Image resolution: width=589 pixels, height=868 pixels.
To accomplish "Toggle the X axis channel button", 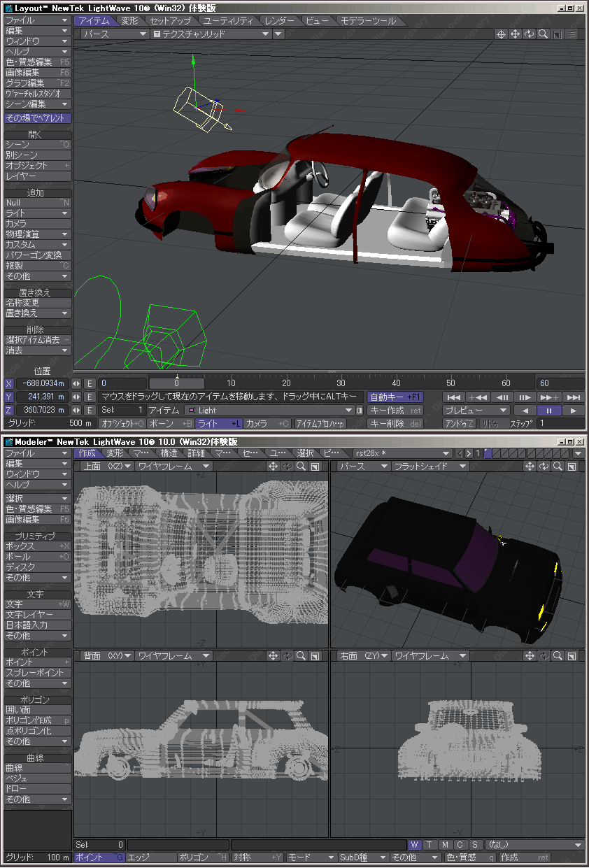I will [x=9, y=383].
